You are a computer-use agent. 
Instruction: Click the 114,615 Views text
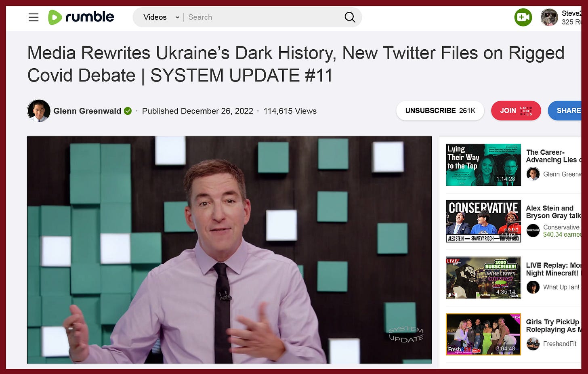290,111
